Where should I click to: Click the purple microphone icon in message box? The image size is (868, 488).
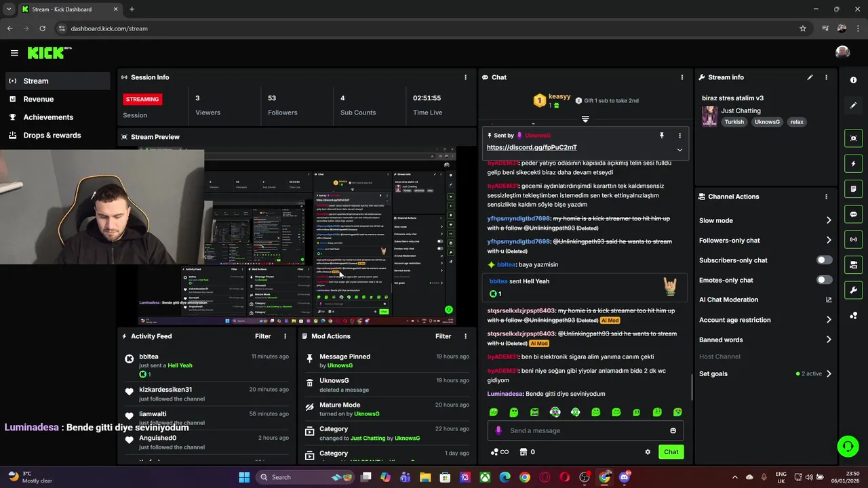[x=498, y=430]
